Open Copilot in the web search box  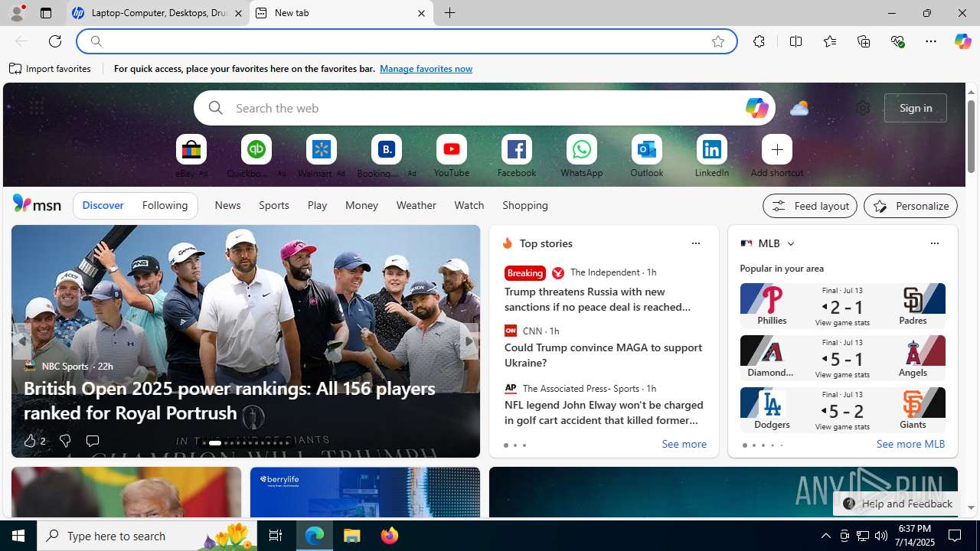click(x=756, y=108)
